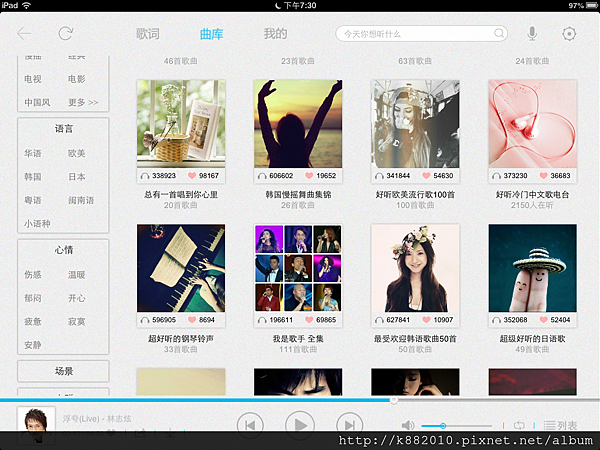Screen dimensions: 600x450
Task: Choose the 开心 mood
Action: (x=77, y=298)
